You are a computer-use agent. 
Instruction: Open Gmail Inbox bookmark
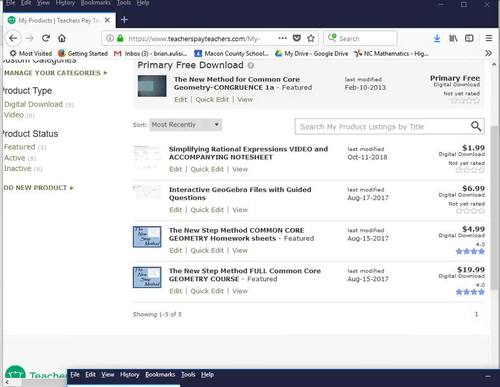(x=150, y=53)
